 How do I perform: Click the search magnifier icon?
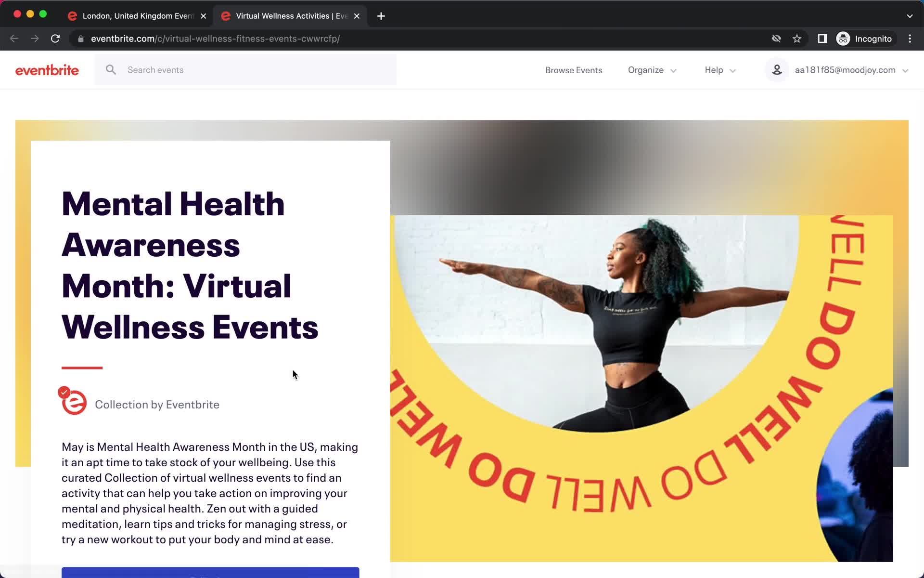point(111,69)
